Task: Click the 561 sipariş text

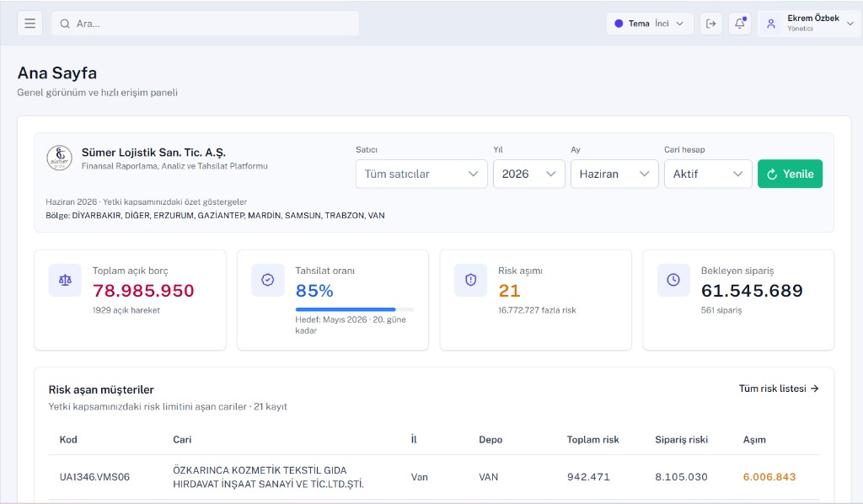Action: 721,310
